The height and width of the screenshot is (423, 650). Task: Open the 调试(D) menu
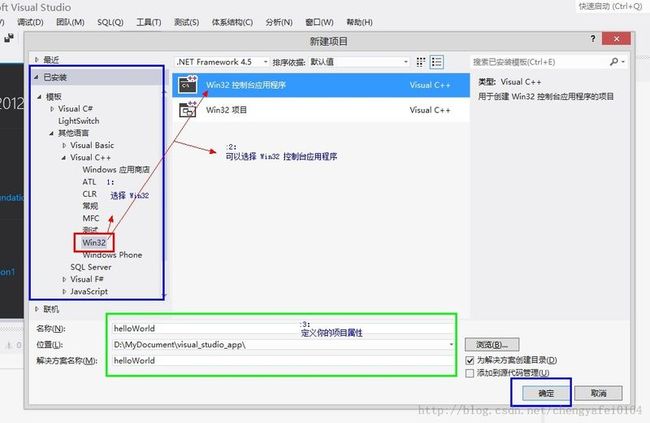30,22
